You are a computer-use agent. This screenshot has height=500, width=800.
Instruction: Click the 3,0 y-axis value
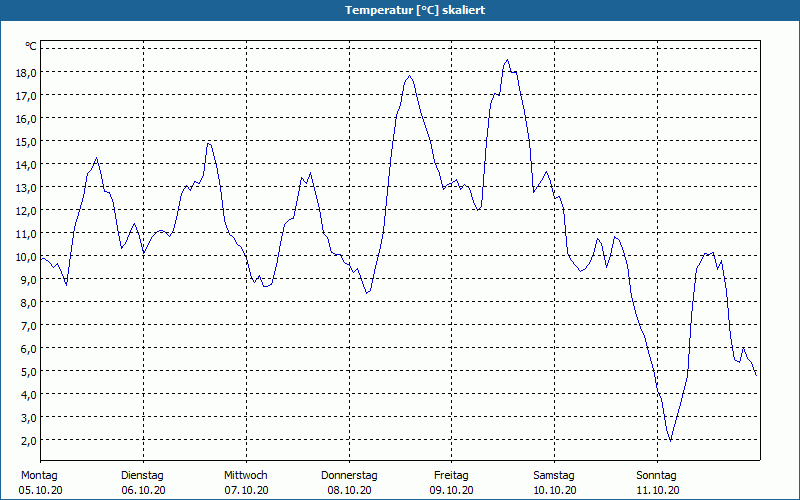pos(29,417)
